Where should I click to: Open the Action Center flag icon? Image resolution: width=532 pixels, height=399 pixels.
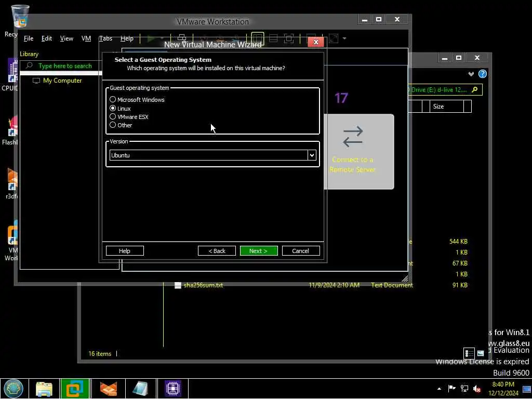451,388
